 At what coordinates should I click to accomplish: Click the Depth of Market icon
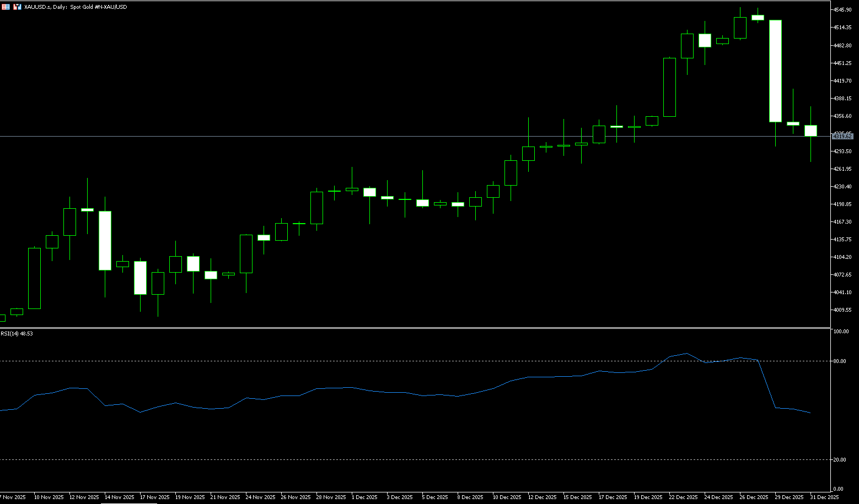click(x=6, y=7)
